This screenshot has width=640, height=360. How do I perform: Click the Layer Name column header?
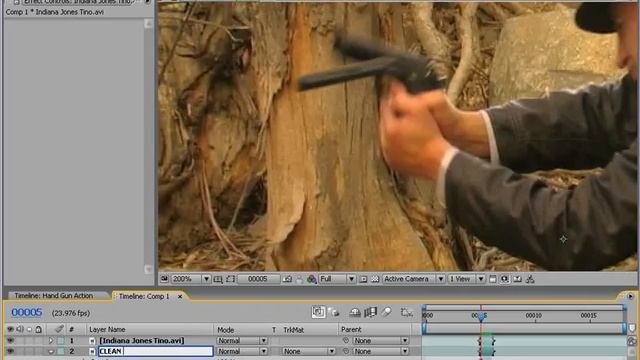(x=107, y=329)
